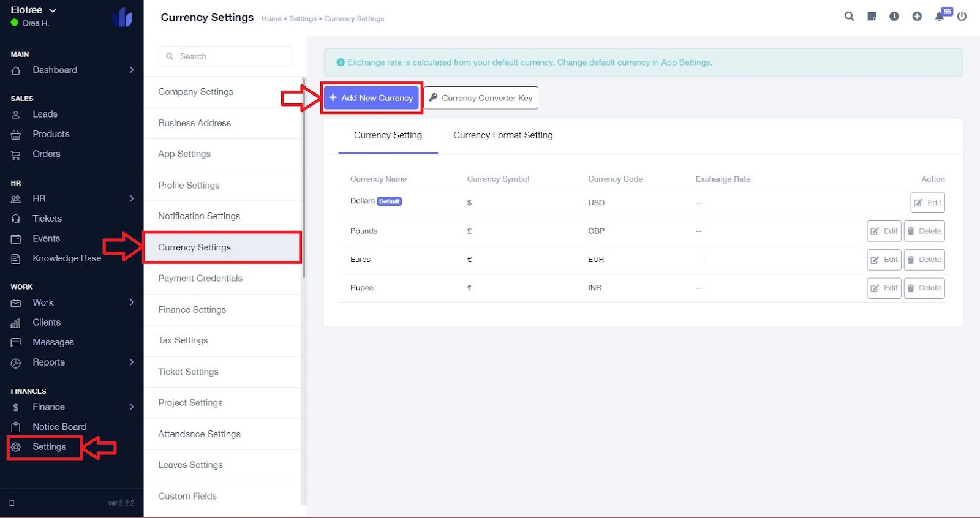Open Settings gear in sidebar
Image resolution: width=980 pixels, height=518 pixels.
click(16, 447)
